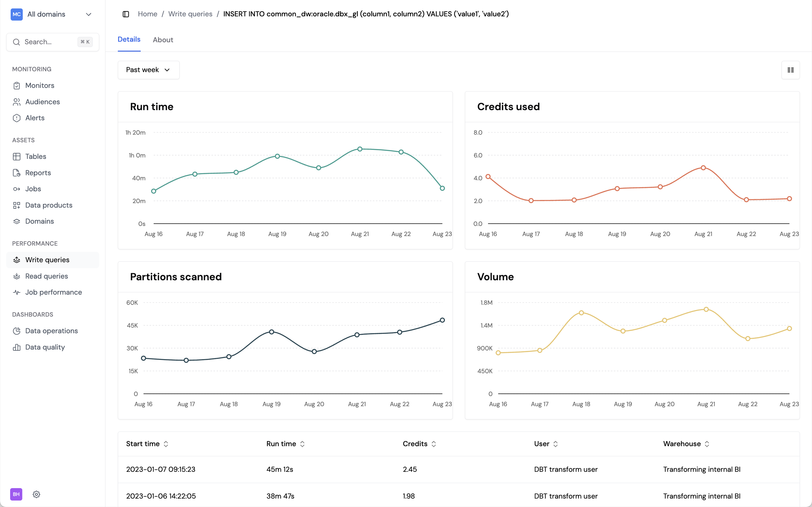Screen dimensions: 812x507
Task: Select the Reports icon
Action: [17, 173]
